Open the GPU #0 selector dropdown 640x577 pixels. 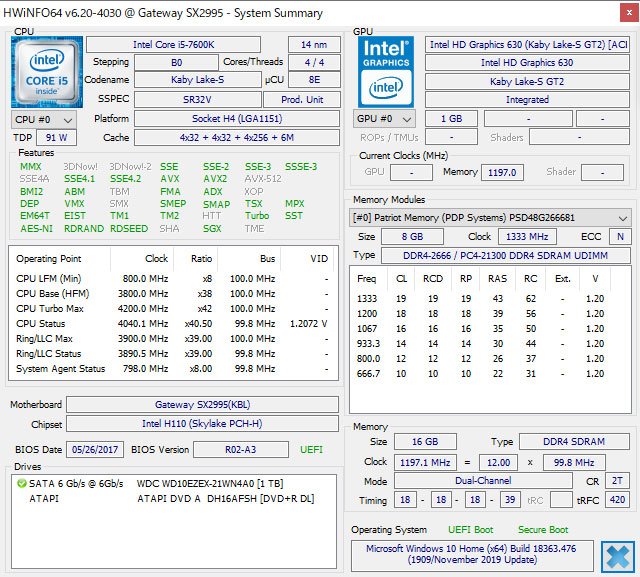[384, 119]
